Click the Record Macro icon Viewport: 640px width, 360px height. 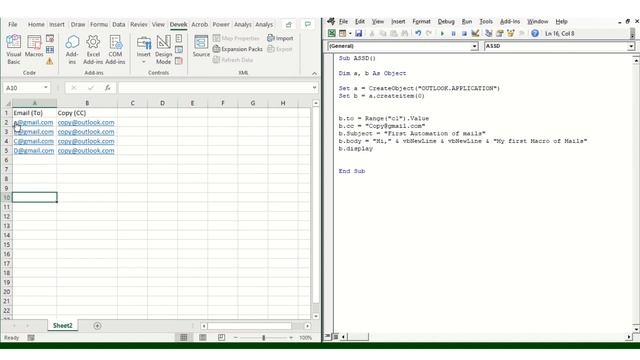coord(50,39)
